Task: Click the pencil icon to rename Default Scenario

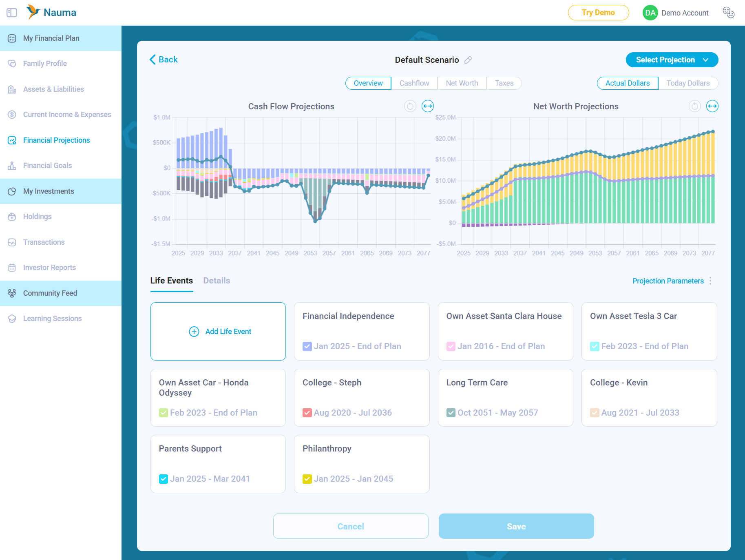Action: (468, 60)
